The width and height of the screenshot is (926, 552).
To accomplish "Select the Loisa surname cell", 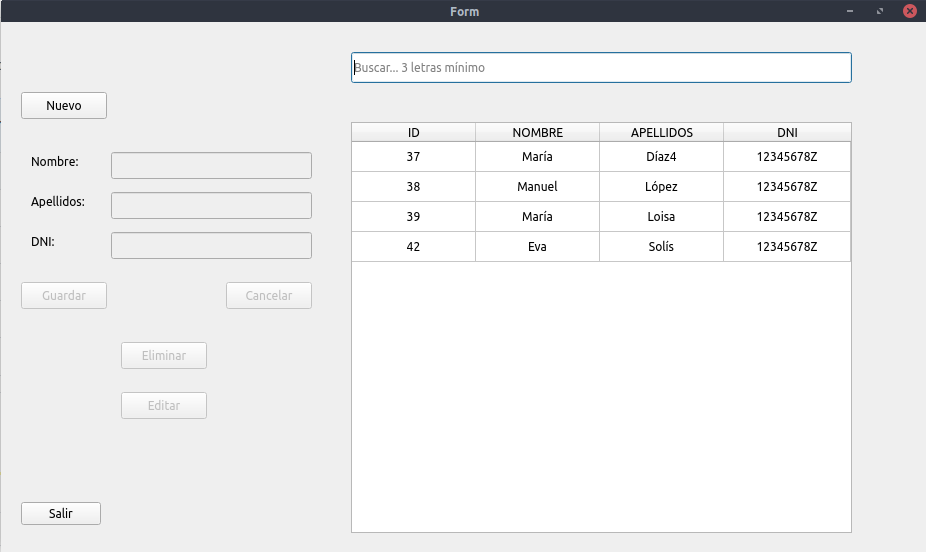I will [x=661, y=217].
